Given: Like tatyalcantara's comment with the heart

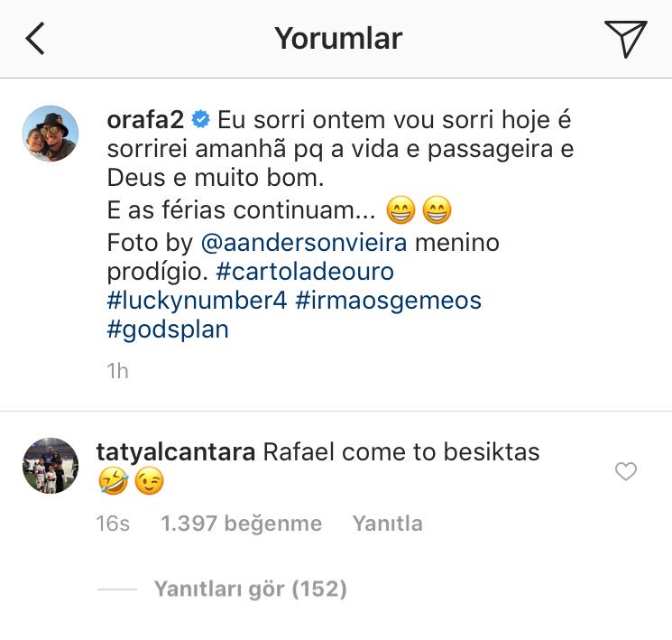Looking at the screenshot, I should pos(625,471).
